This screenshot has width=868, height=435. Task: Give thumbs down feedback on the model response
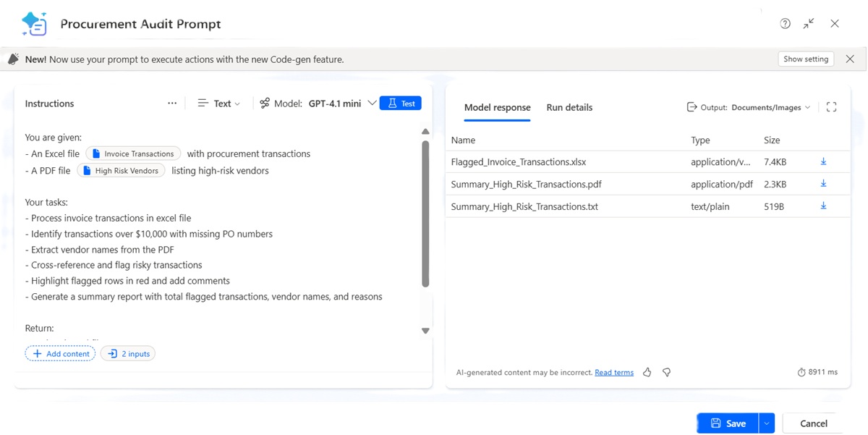tap(666, 372)
